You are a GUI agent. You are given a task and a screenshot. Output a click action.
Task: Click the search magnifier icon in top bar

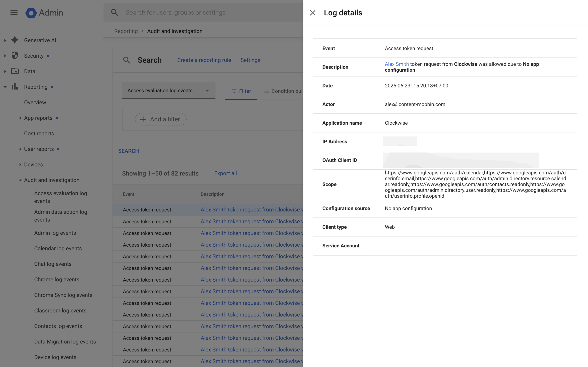point(115,12)
